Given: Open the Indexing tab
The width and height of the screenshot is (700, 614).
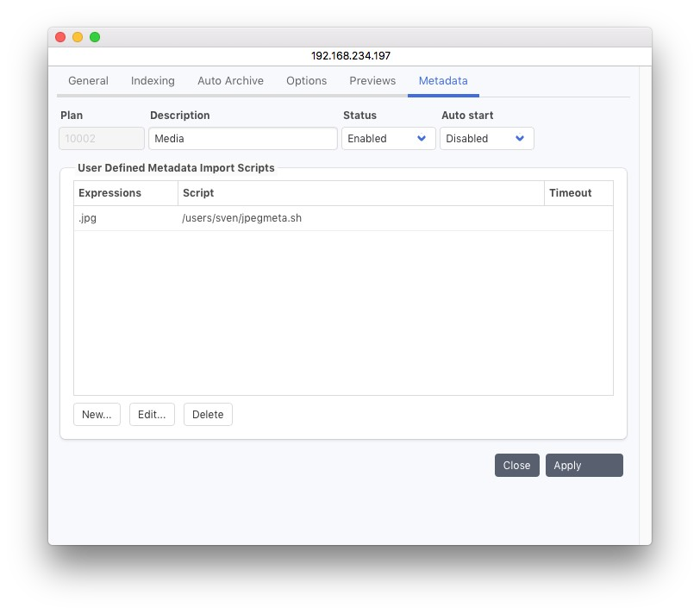Looking at the screenshot, I should (153, 81).
